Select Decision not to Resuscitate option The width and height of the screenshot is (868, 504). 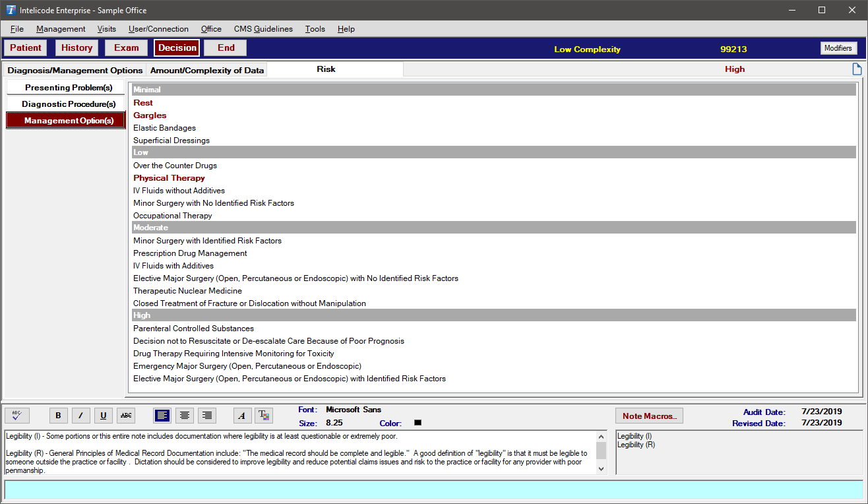point(268,341)
